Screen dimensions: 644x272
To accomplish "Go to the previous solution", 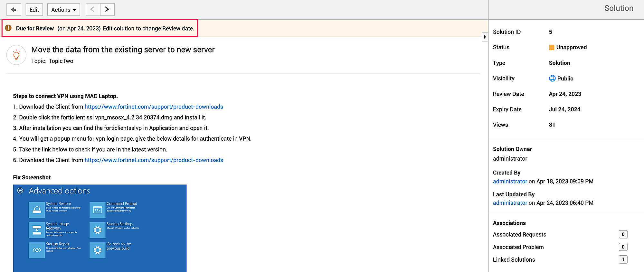I will [93, 10].
